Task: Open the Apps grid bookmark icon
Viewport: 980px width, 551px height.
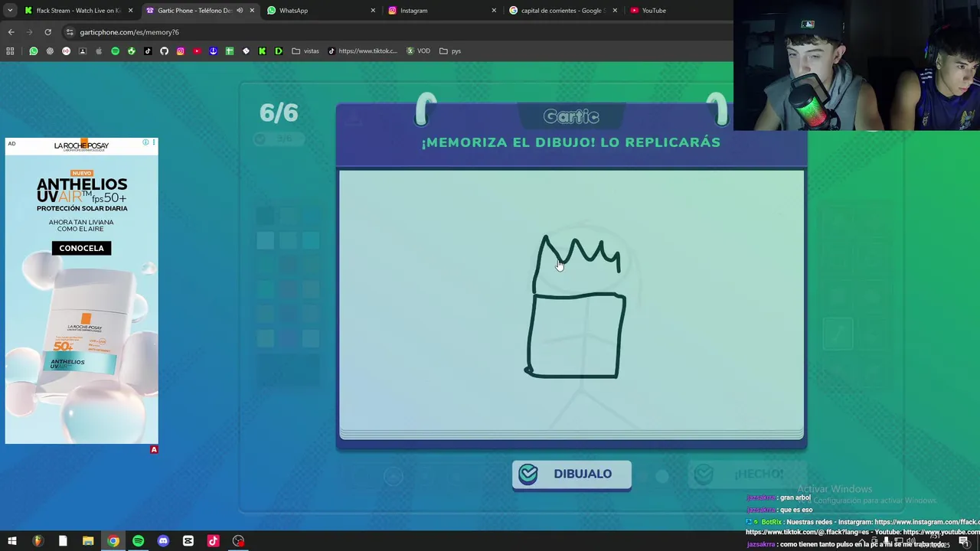Action: coord(10,51)
